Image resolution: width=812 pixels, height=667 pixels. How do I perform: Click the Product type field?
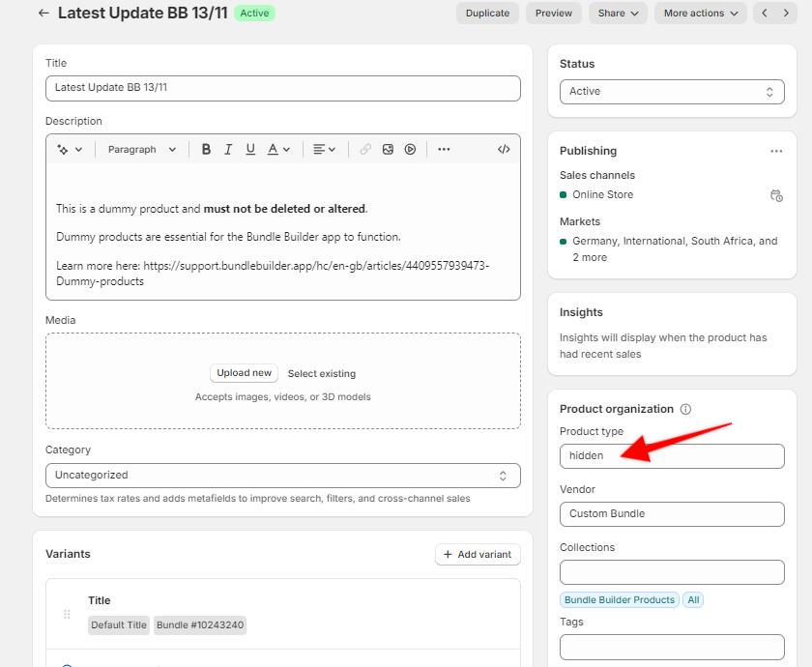[x=672, y=456]
